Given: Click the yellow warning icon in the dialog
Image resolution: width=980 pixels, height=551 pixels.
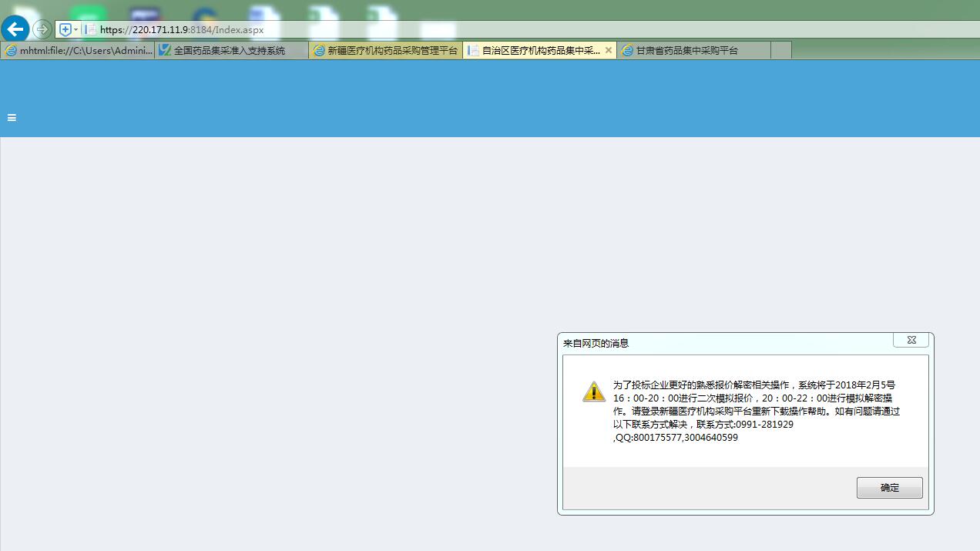Looking at the screenshot, I should (593, 391).
